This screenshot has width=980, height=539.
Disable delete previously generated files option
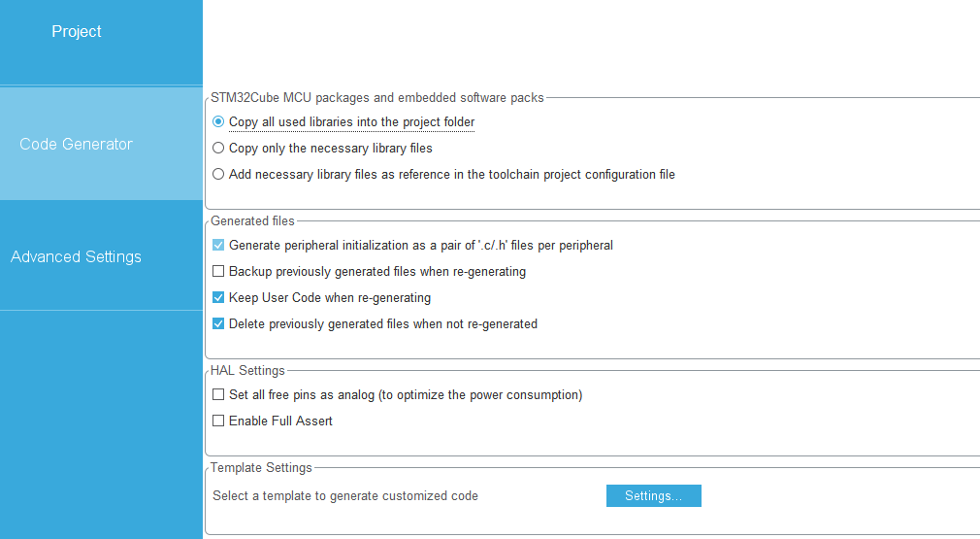click(218, 324)
